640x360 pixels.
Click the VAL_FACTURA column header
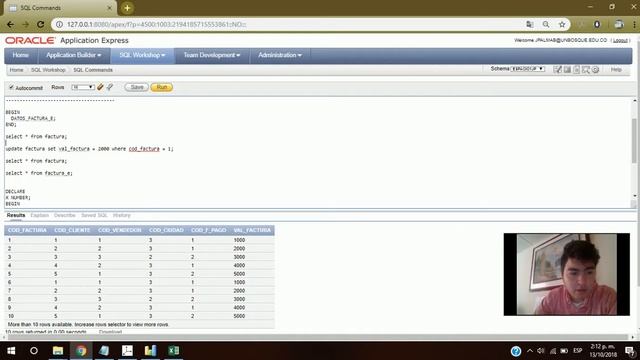tap(252, 231)
